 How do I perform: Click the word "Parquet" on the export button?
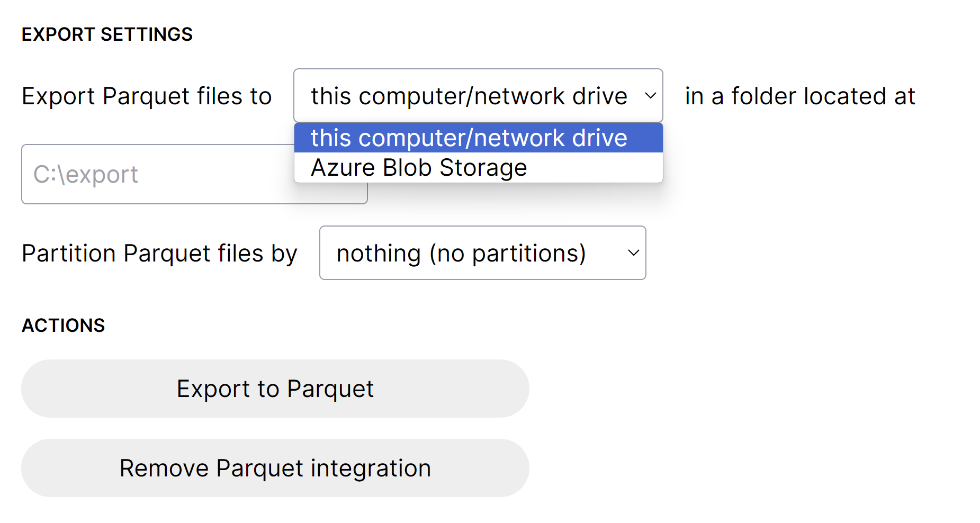click(x=330, y=389)
